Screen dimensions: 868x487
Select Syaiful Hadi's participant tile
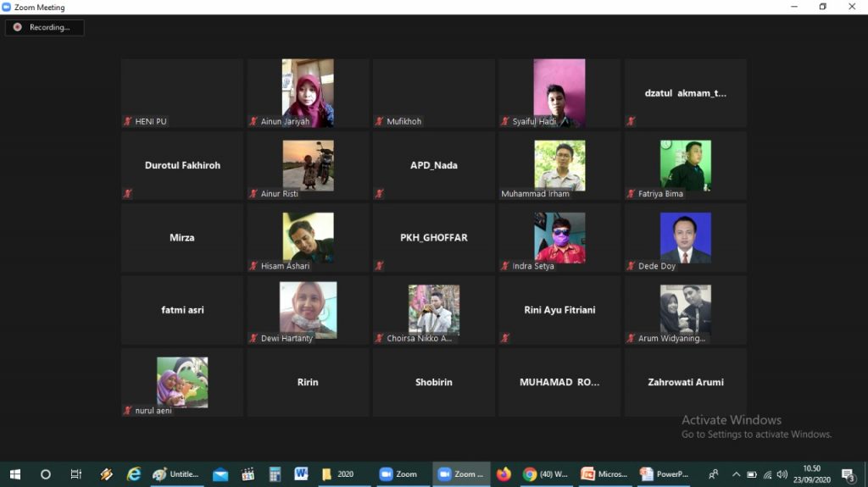(559, 92)
